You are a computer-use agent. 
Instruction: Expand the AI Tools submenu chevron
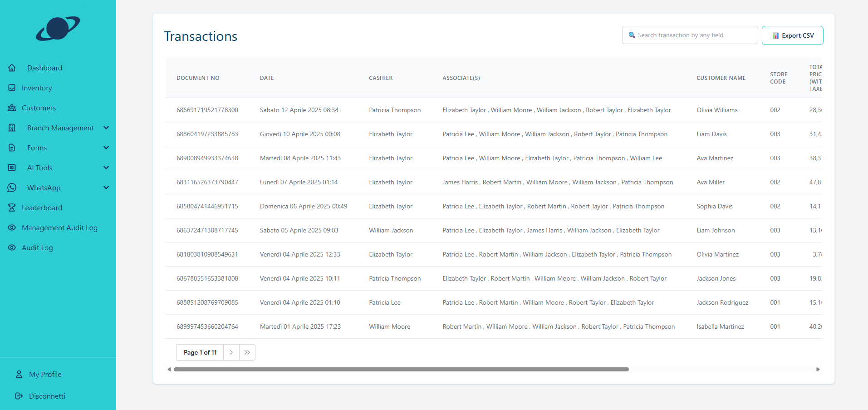coord(106,168)
